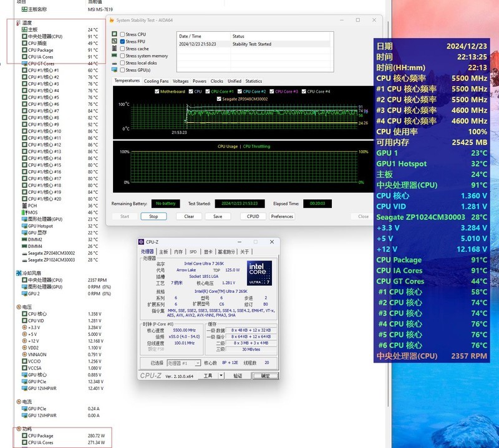Image resolution: width=499 pixels, height=448 pixels.
Task: Click the Preferences button
Action: (282, 216)
